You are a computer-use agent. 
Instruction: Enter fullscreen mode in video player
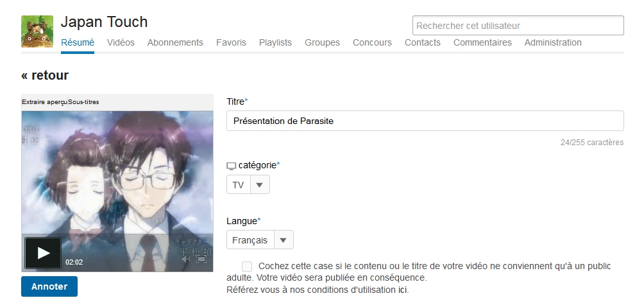[201, 259]
